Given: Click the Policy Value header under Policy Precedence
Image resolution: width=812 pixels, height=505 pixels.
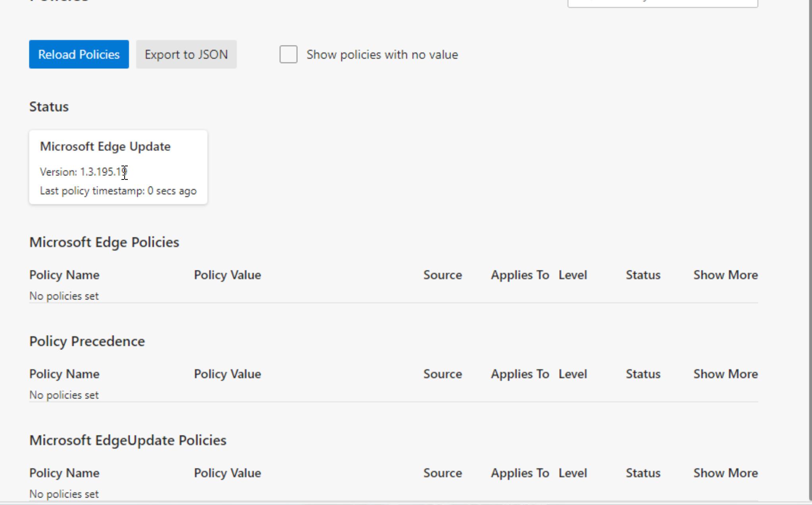Looking at the screenshot, I should click(x=227, y=374).
